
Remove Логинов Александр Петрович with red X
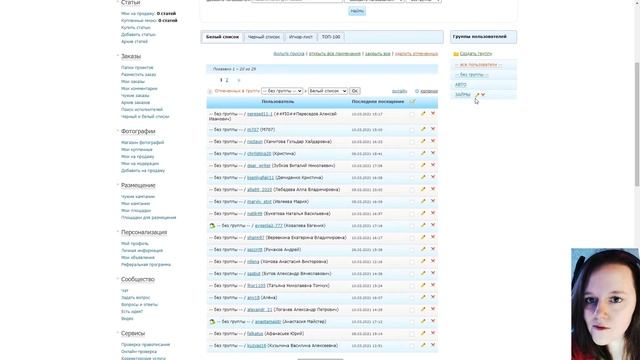pos(433,309)
